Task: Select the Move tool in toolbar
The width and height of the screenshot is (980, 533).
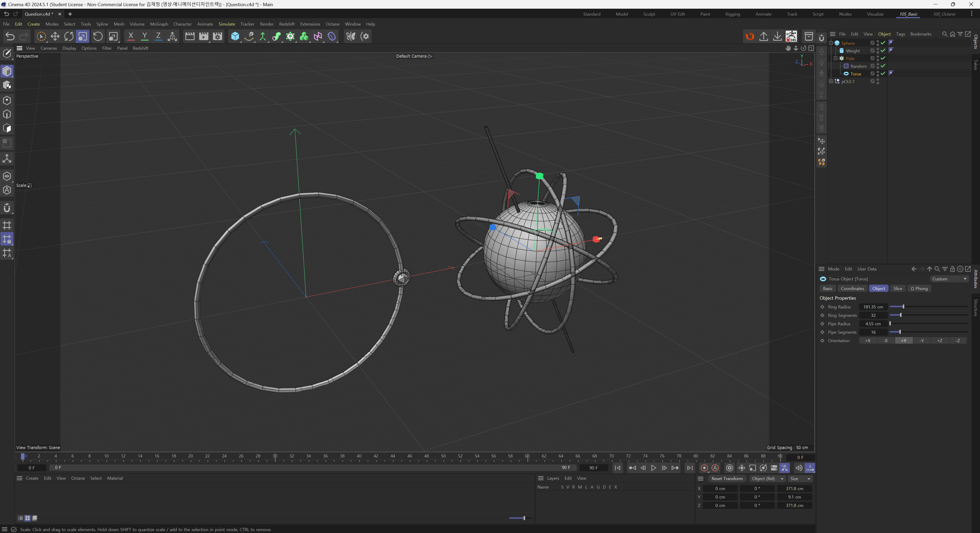Action: point(55,37)
